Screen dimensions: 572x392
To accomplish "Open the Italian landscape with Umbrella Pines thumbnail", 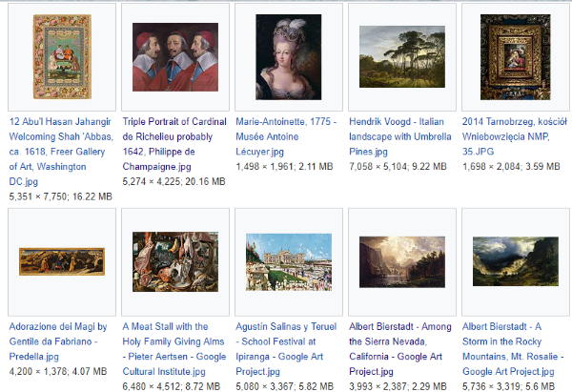I will (402, 56).
